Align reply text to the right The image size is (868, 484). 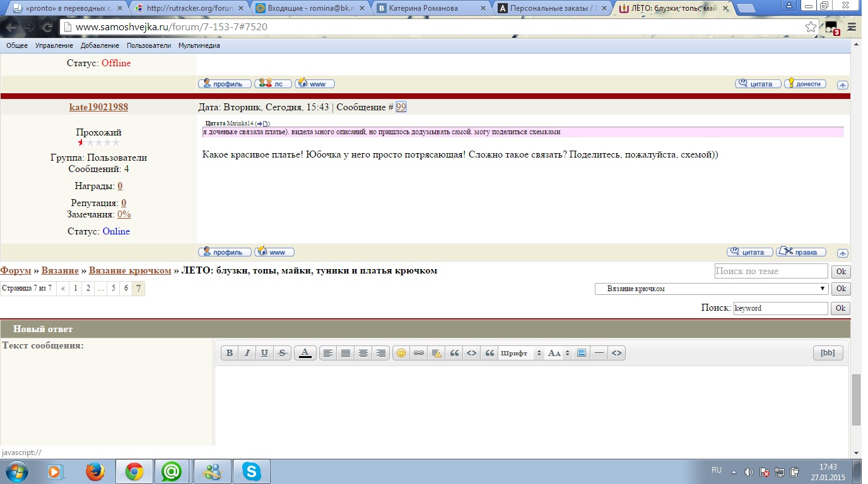381,353
